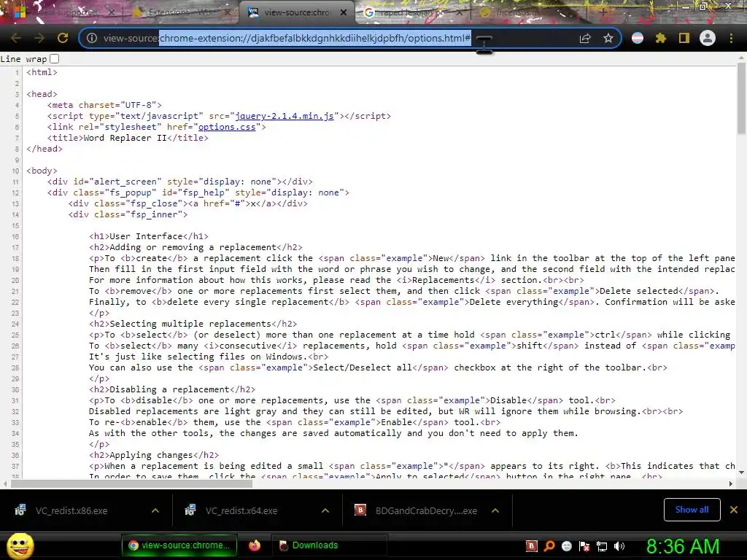
Task: Click the 'Adding or removing a replacement' heading line
Action: click(x=196, y=247)
